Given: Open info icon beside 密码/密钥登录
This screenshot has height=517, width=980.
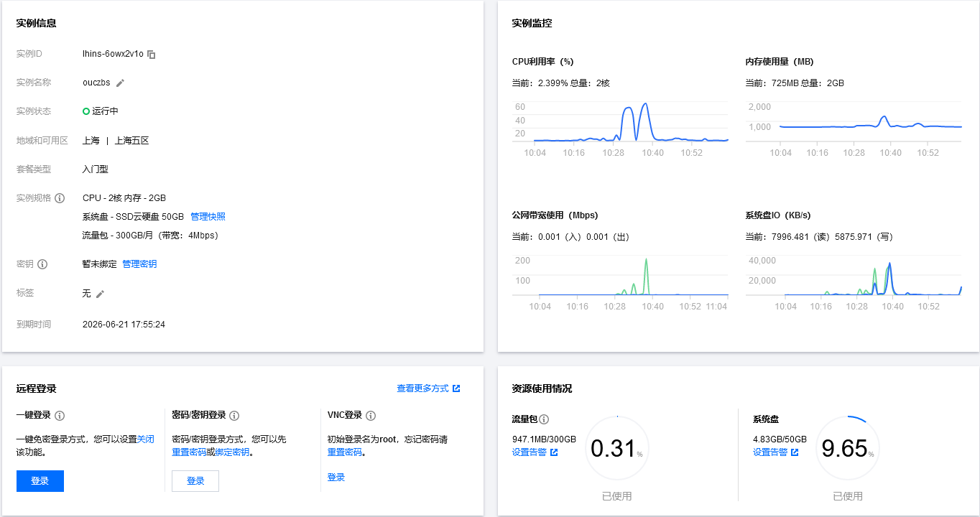Looking at the screenshot, I should pos(234,416).
